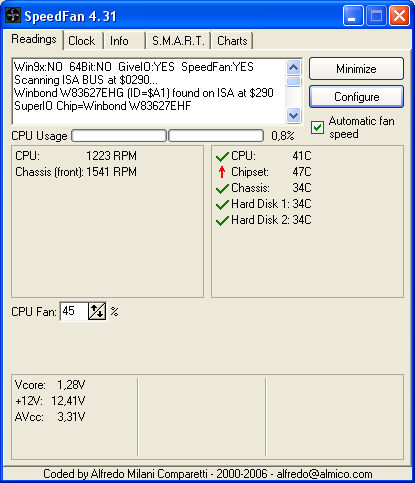Image resolution: width=415 pixels, height=483 pixels.
Task: Click the CPU 1223 RPM reading
Action: [x=76, y=156]
